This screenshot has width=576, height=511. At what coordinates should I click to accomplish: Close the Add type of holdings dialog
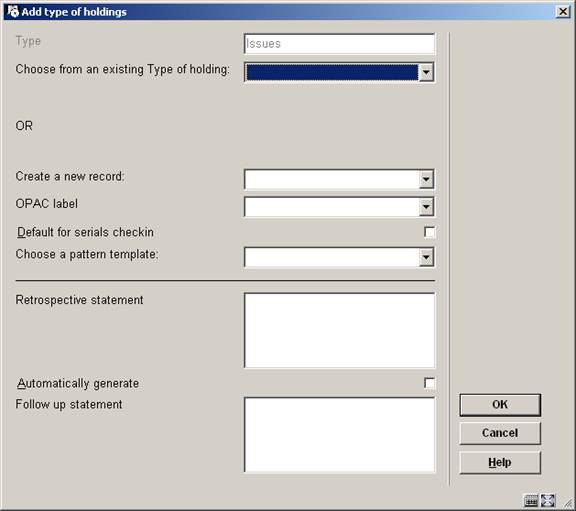click(x=563, y=12)
